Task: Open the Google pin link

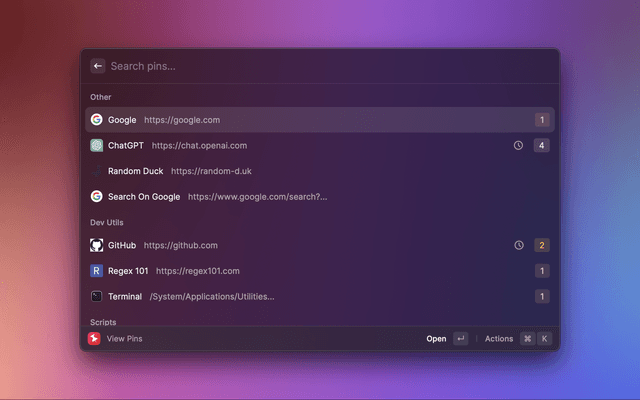Action: 181,120
